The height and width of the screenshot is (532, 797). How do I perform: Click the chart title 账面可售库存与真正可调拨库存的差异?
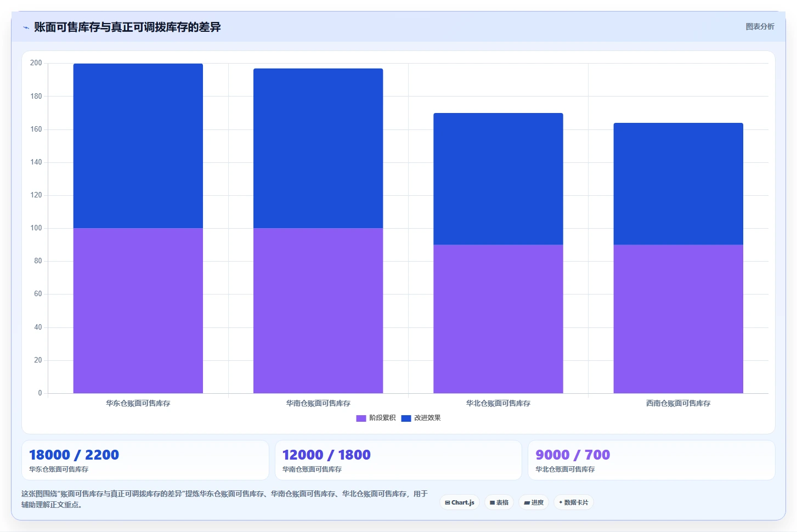pos(127,27)
